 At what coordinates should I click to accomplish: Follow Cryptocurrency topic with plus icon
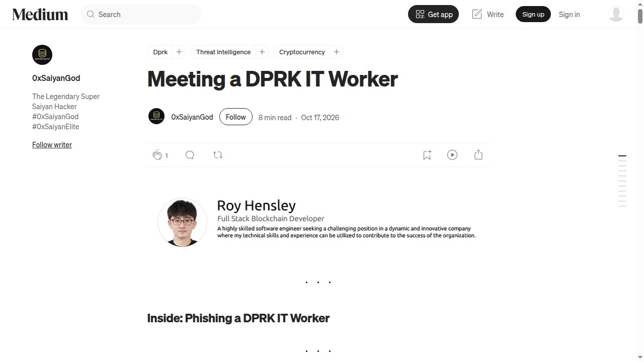(337, 52)
